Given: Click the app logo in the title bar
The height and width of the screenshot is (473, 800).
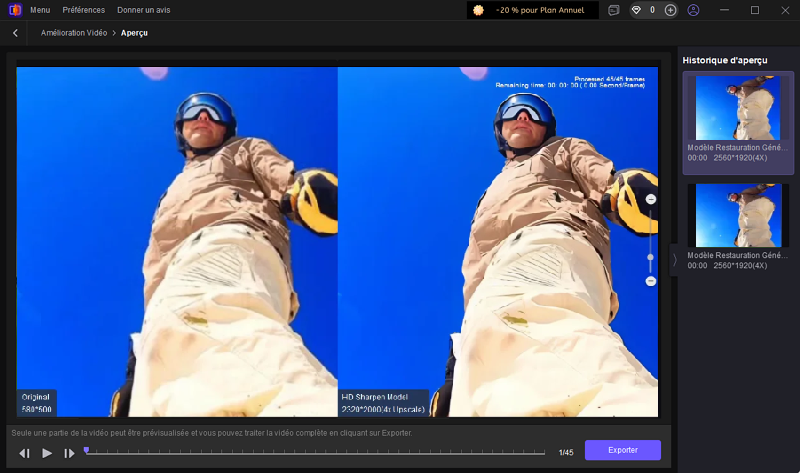Looking at the screenshot, I should (x=13, y=10).
